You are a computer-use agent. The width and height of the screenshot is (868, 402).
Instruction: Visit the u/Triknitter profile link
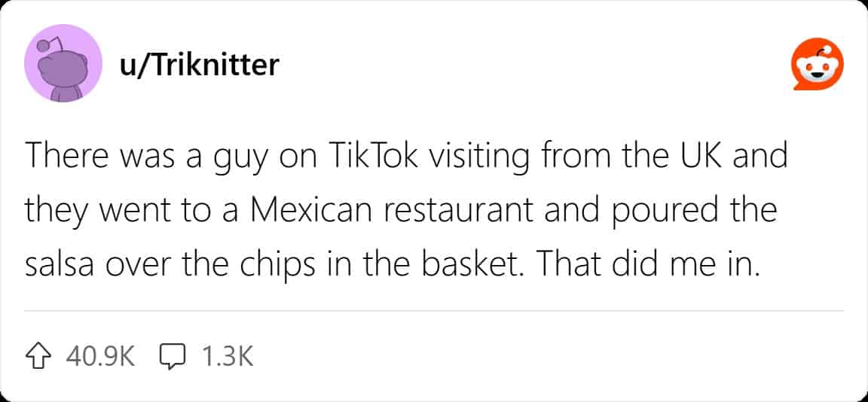[x=199, y=65]
